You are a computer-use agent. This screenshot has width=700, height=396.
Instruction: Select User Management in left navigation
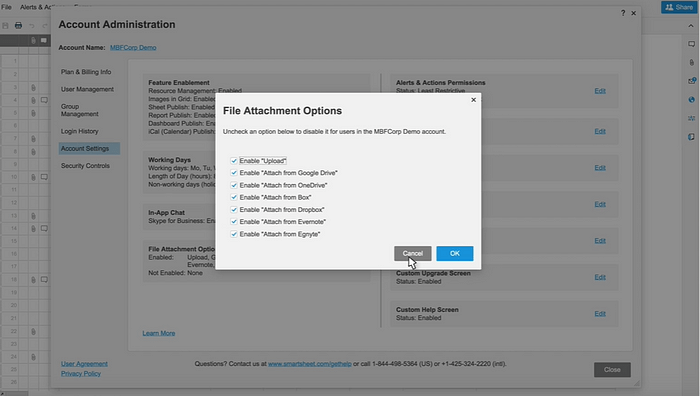(x=87, y=89)
